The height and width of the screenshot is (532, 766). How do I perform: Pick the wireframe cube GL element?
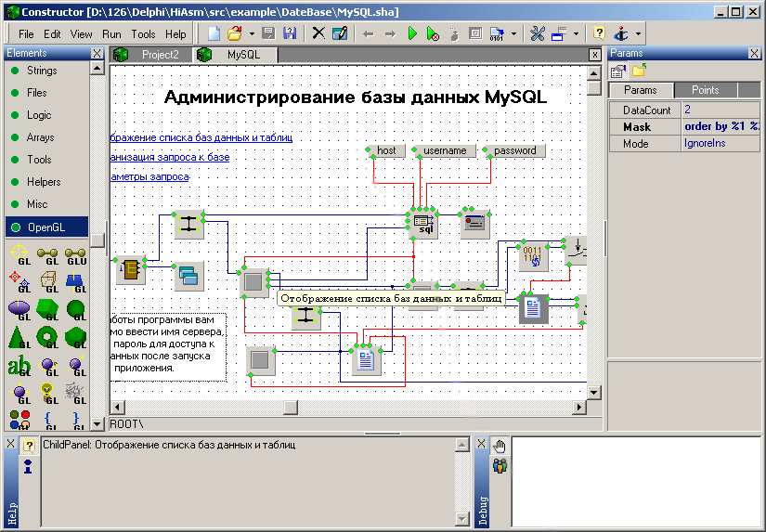(48, 282)
